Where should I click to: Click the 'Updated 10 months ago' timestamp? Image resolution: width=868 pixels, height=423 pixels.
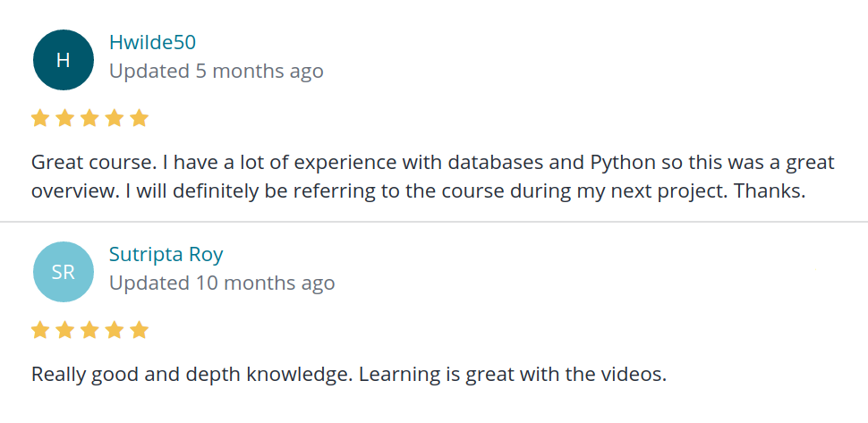tap(222, 283)
